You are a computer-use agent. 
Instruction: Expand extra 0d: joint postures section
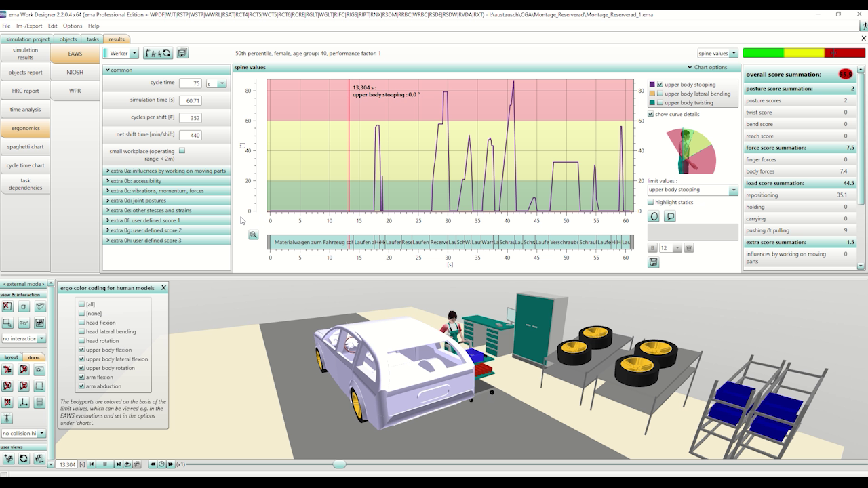(x=108, y=201)
